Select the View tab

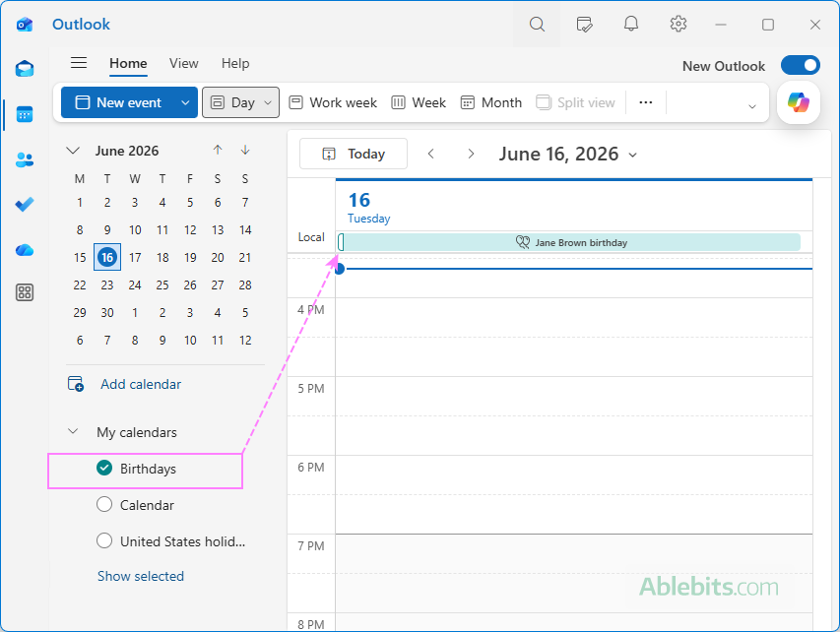point(184,63)
